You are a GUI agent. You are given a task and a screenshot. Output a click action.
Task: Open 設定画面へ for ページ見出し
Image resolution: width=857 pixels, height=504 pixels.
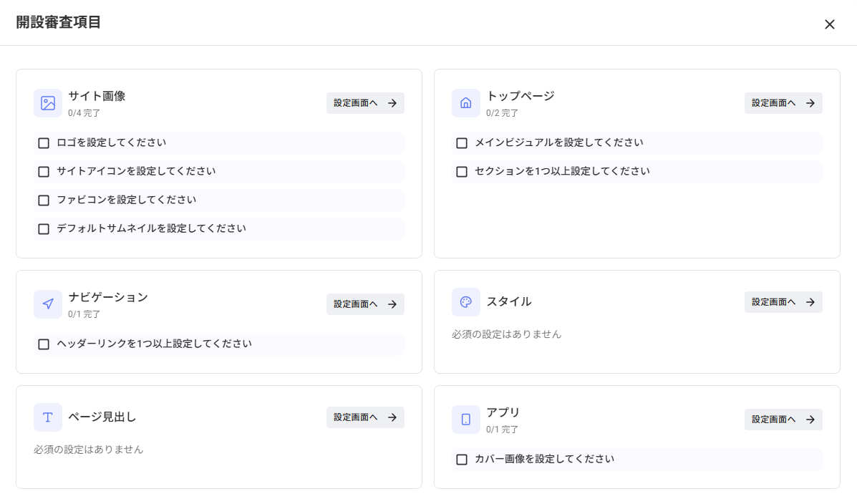(365, 417)
